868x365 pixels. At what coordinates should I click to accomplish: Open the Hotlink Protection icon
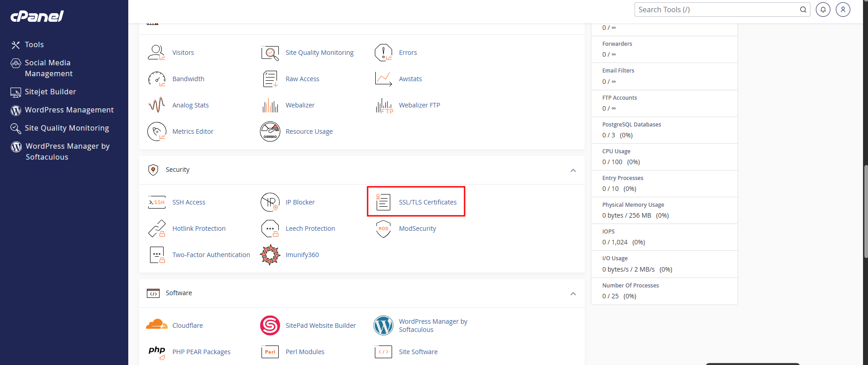pyautogui.click(x=156, y=229)
